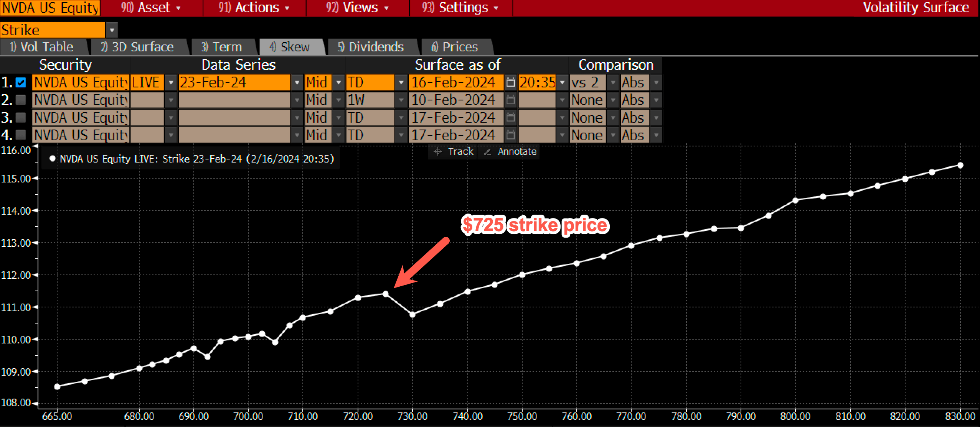Click the NVDA US Equity ticker field
The height and width of the screenshot is (427, 980).
pos(50,8)
